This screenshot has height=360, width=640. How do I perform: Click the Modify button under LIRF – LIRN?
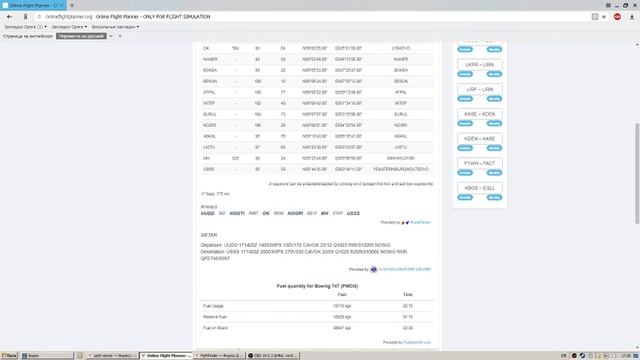(494, 99)
